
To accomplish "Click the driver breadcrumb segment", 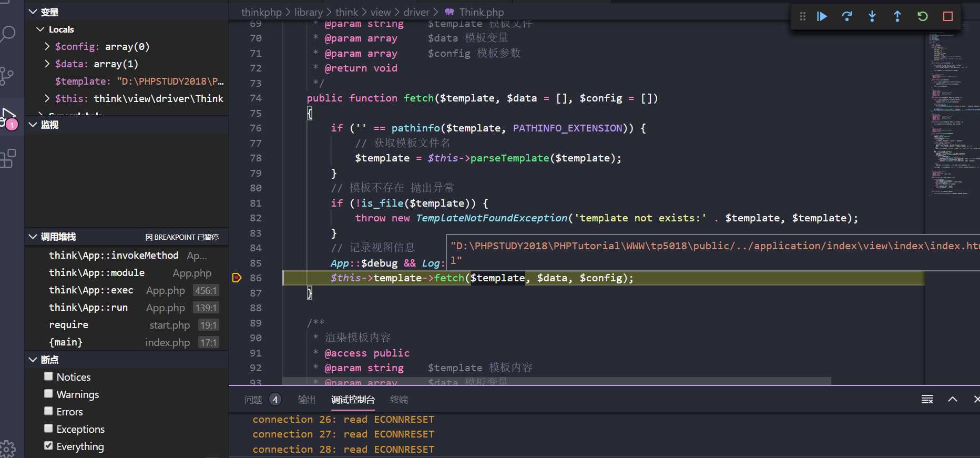I will (x=416, y=12).
